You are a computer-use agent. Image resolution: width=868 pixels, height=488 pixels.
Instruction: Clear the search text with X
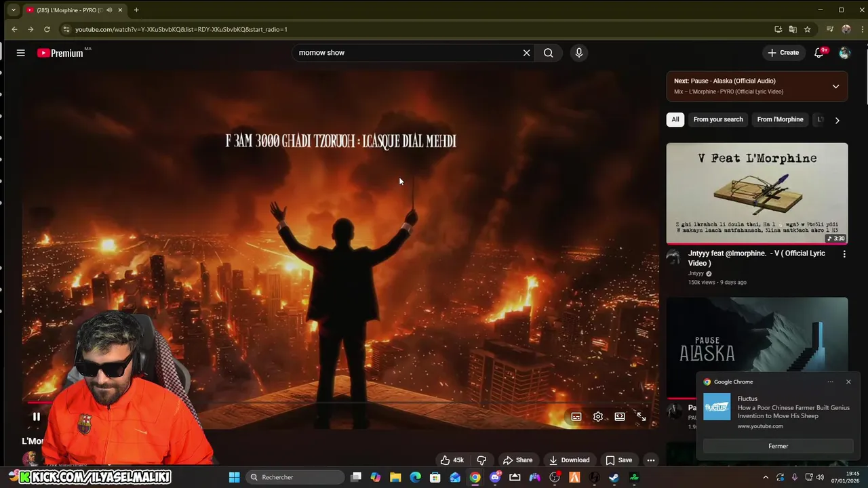coord(526,53)
